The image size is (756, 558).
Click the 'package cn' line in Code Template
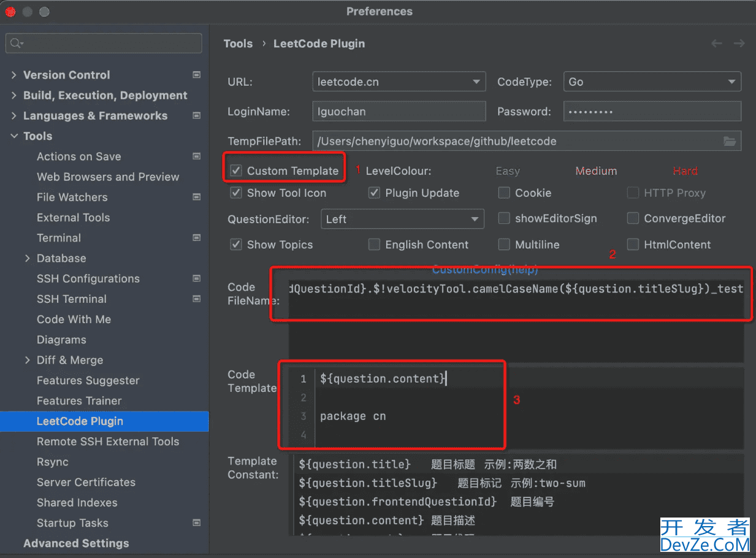[353, 416]
